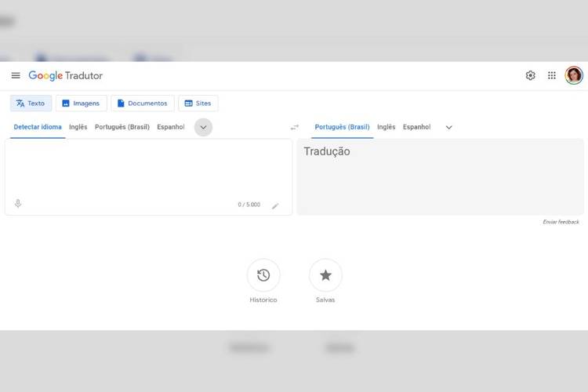Expand more target languages list

(449, 127)
